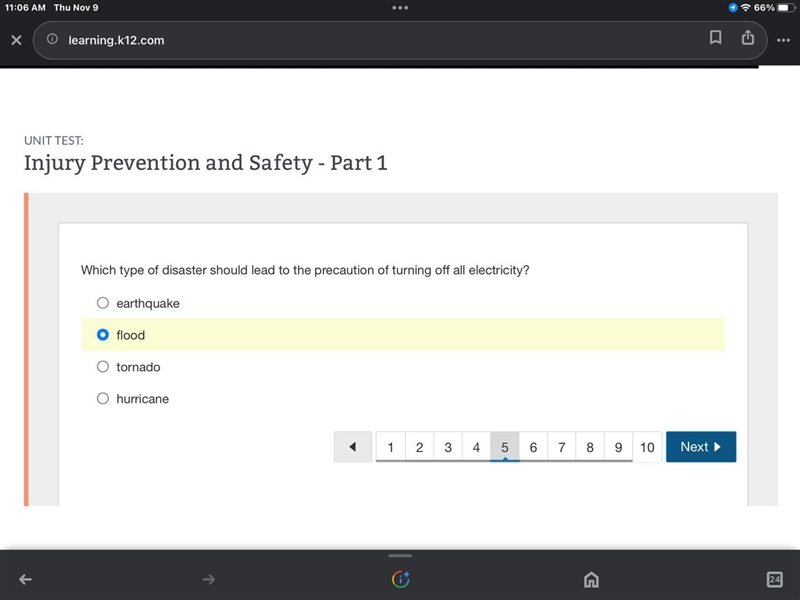
Task: Close the browser page with X icon
Action: pos(16,40)
